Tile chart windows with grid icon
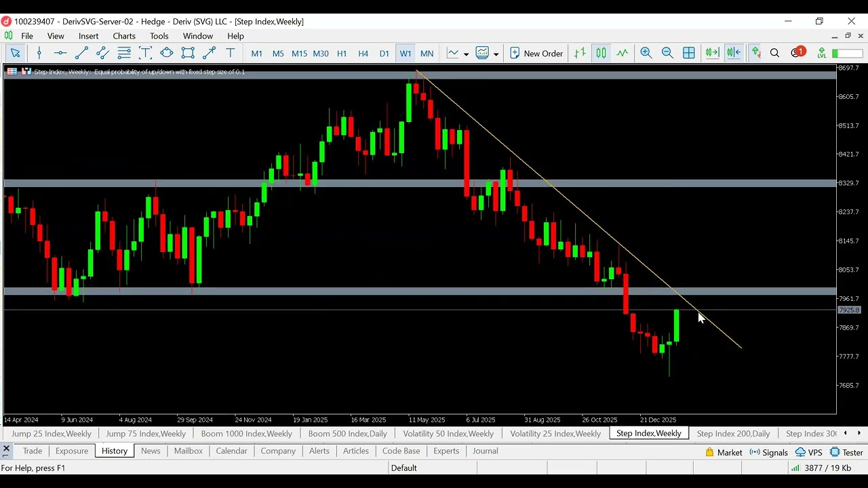The width and height of the screenshot is (868, 488). pyautogui.click(x=689, y=53)
